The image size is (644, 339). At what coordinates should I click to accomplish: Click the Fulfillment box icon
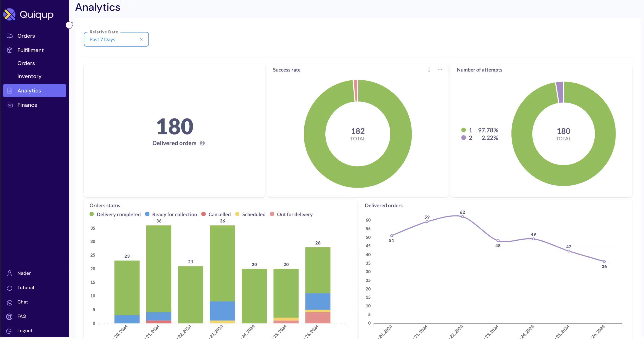pos(10,50)
